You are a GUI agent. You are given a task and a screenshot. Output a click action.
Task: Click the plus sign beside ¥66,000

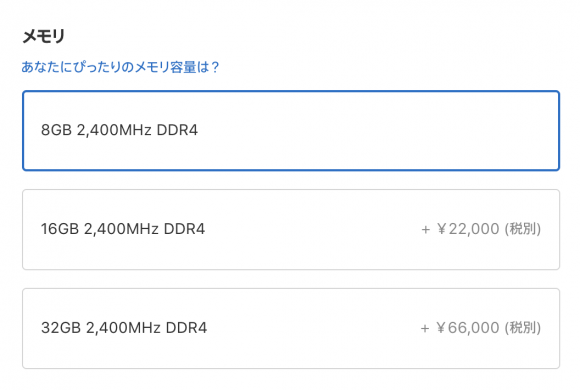[x=425, y=329]
